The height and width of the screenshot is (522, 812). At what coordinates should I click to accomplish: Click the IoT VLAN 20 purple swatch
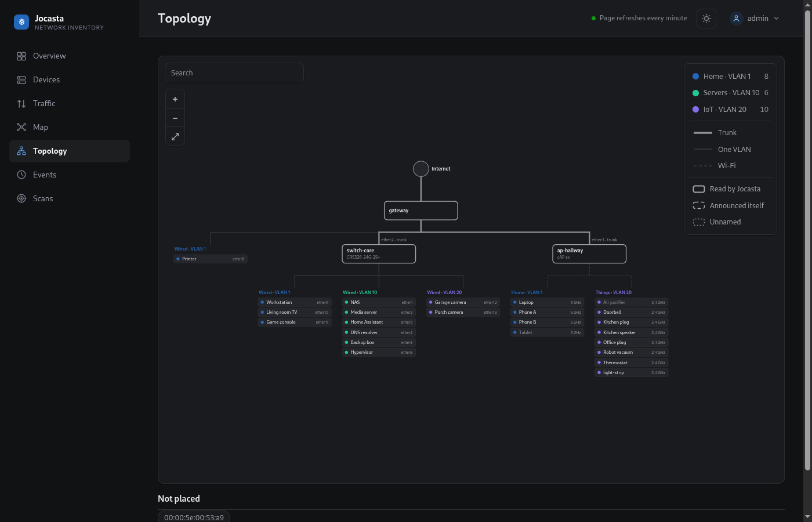(x=696, y=110)
